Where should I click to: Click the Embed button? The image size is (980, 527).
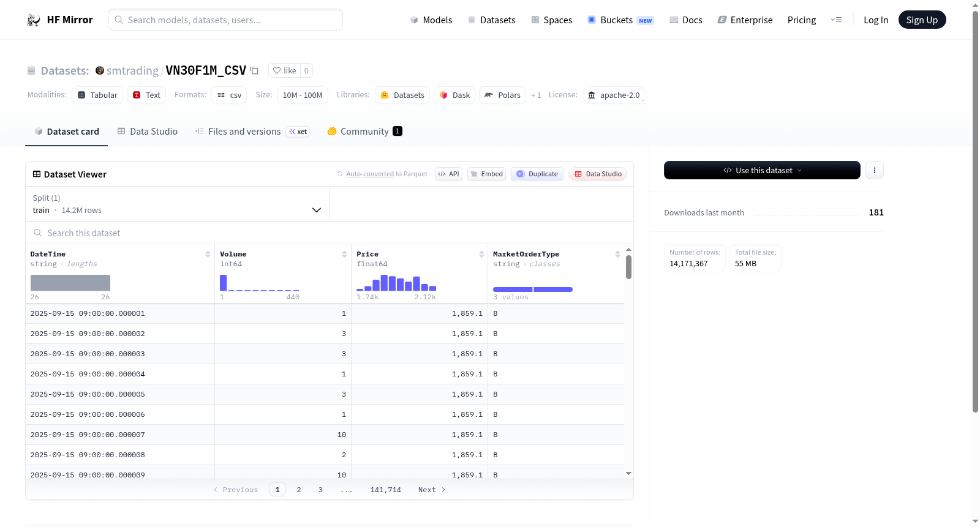pyautogui.click(x=486, y=174)
